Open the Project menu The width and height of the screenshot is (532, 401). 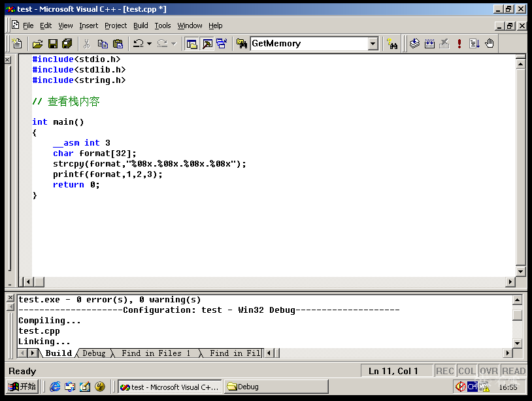click(x=116, y=25)
